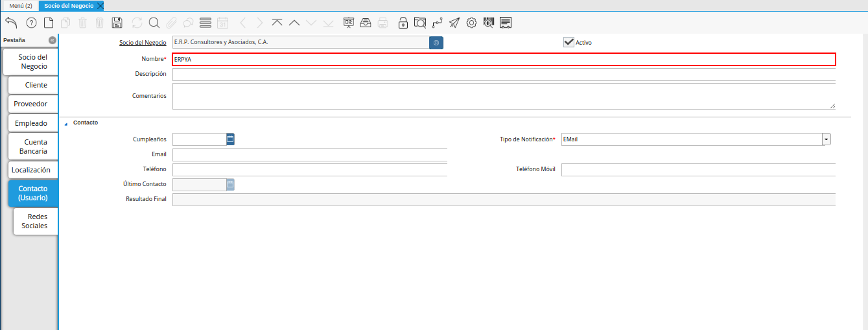
Task: Switch to Menú (2) tab
Action: [x=21, y=5]
